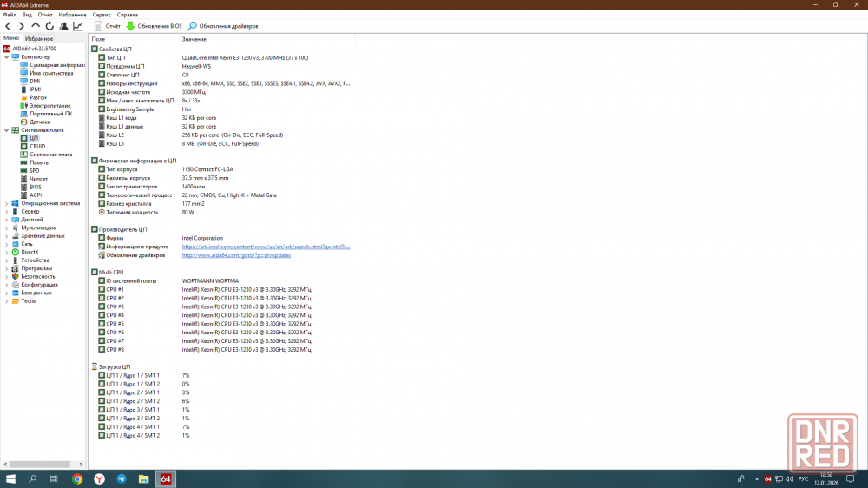Open the driver updates search button
The height and width of the screenshot is (488, 868).
[193, 26]
